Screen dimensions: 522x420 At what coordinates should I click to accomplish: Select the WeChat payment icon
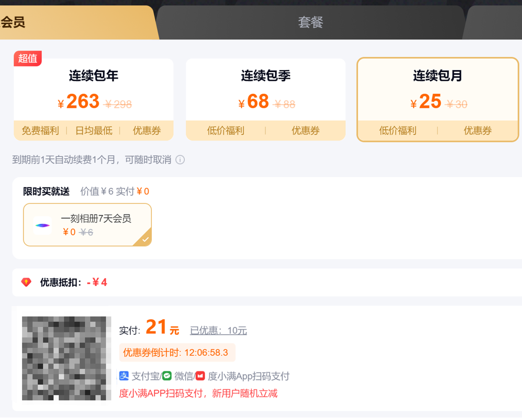(x=166, y=376)
